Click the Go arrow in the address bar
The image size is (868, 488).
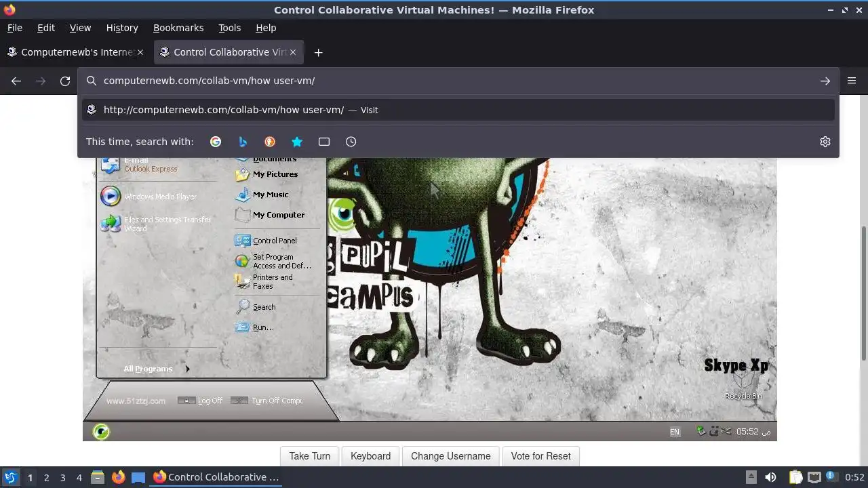tap(825, 81)
